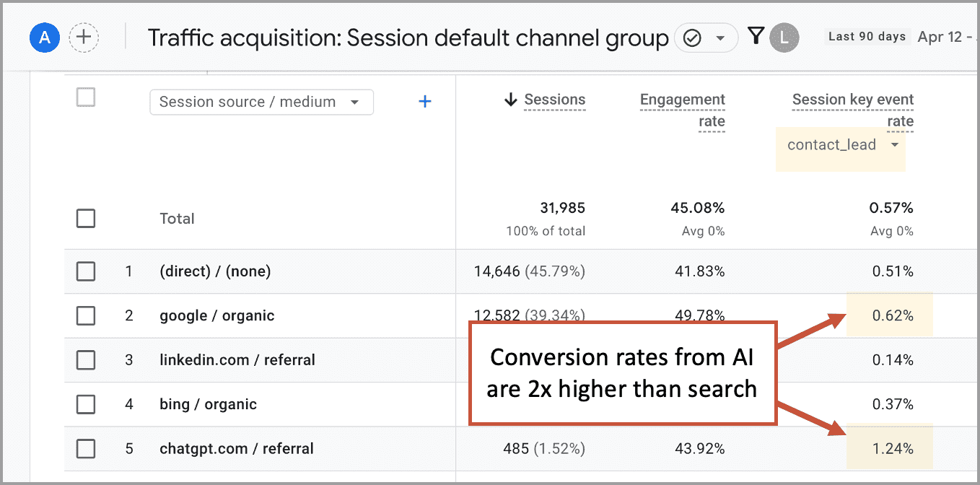Open the dropdown arrow beside the checkmark status

coord(720,38)
